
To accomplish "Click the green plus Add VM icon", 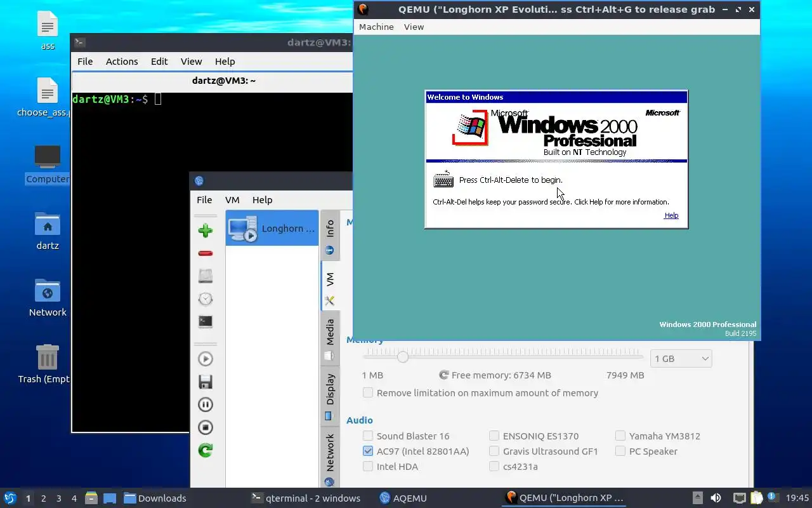I will 205,231.
